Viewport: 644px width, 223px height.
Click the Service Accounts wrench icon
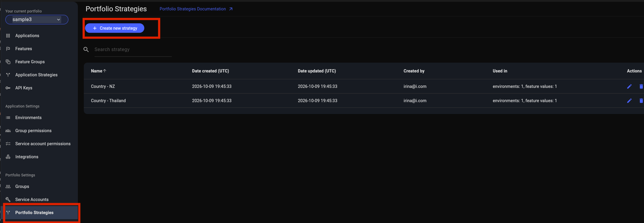(8, 200)
